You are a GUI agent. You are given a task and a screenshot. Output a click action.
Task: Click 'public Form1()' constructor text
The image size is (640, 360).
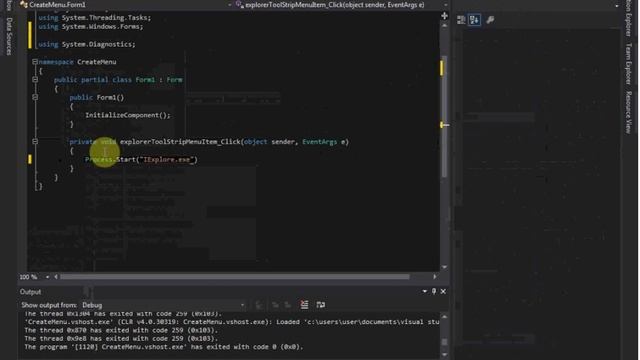[96, 97]
